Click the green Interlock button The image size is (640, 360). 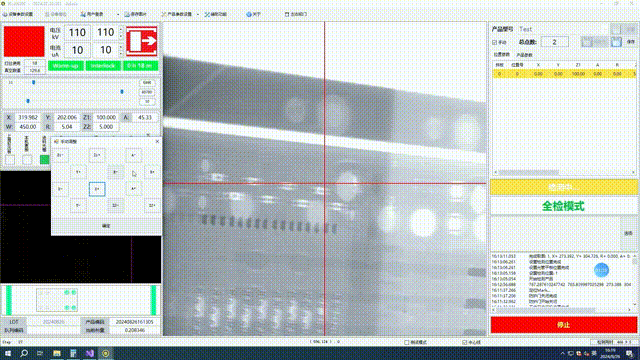103,66
